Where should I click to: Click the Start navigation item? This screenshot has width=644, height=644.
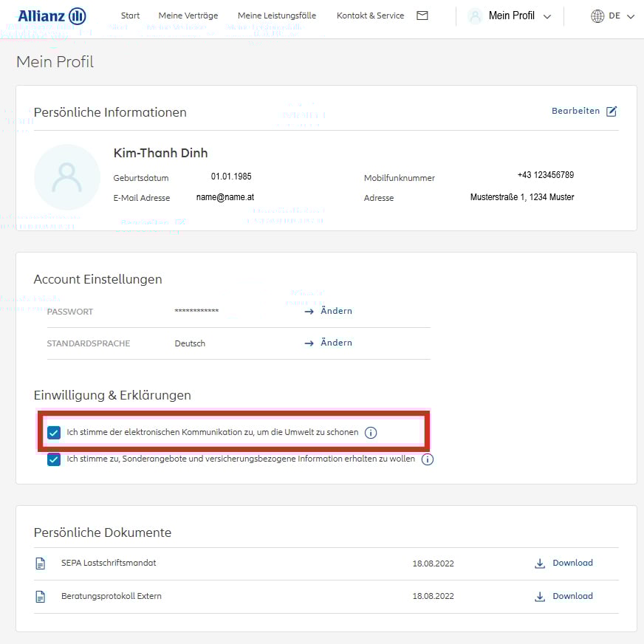130,16
